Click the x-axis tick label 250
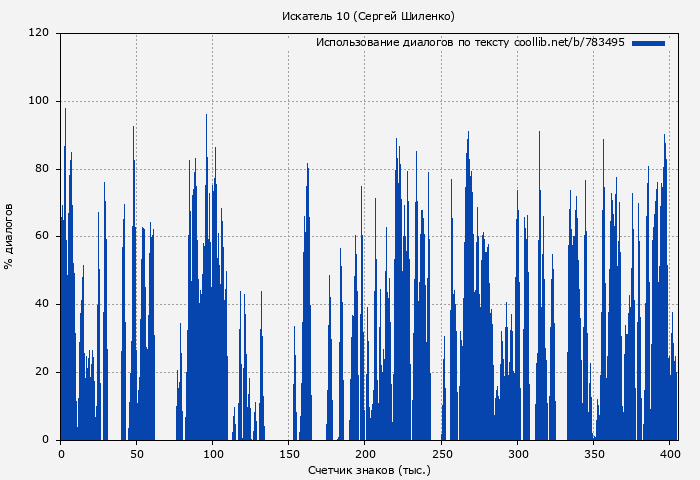700x480 pixels. [x=441, y=454]
